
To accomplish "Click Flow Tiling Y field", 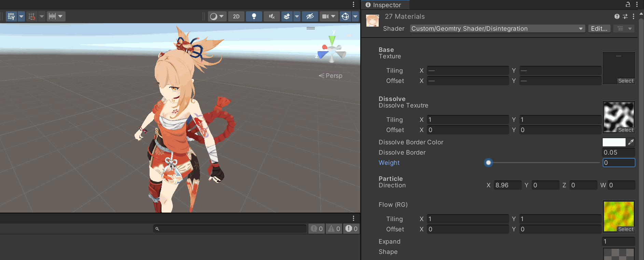I will pos(560,219).
